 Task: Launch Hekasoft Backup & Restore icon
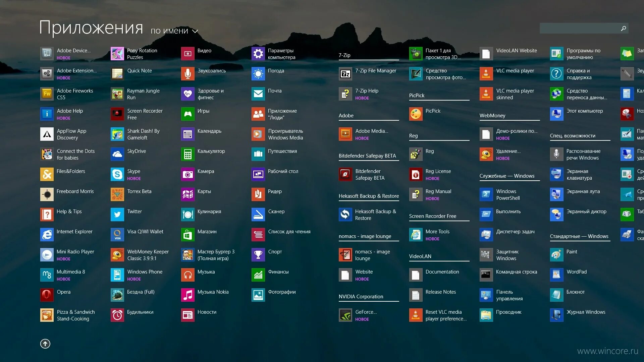(345, 215)
